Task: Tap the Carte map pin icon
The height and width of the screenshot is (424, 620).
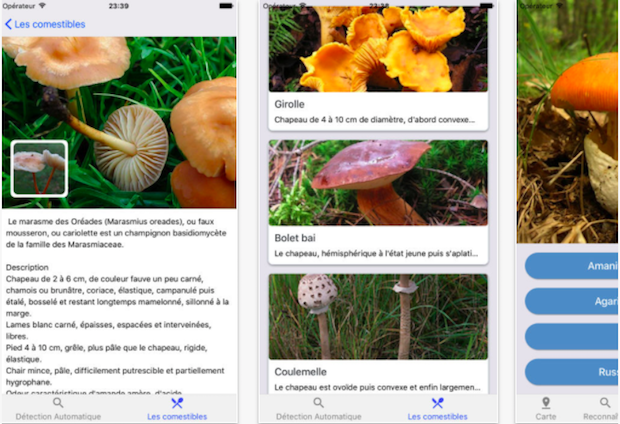Action: (546, 403)
